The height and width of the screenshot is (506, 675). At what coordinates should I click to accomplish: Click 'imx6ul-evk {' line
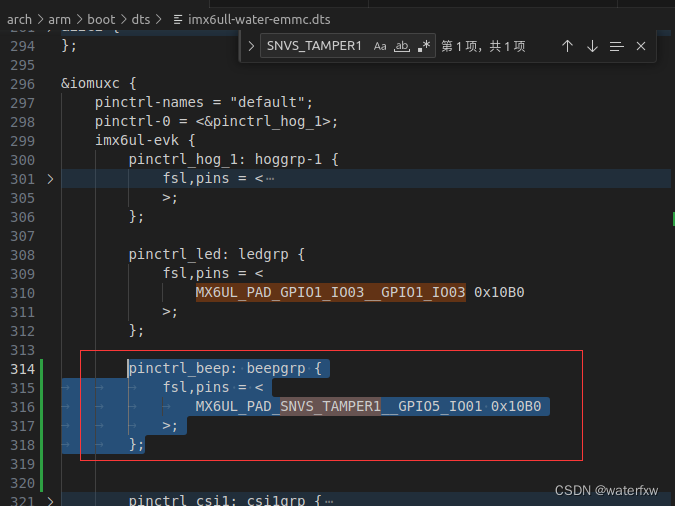coord(145,140)
